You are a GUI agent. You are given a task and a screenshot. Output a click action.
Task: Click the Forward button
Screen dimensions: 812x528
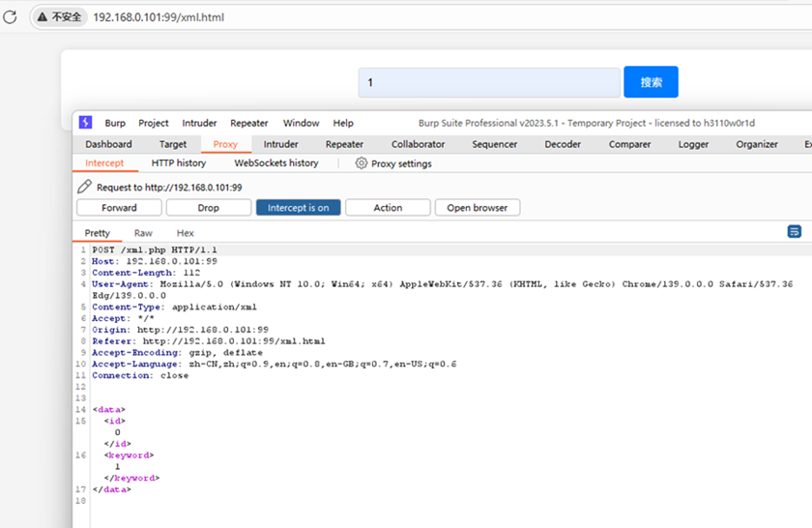click(x=119, y=207)
